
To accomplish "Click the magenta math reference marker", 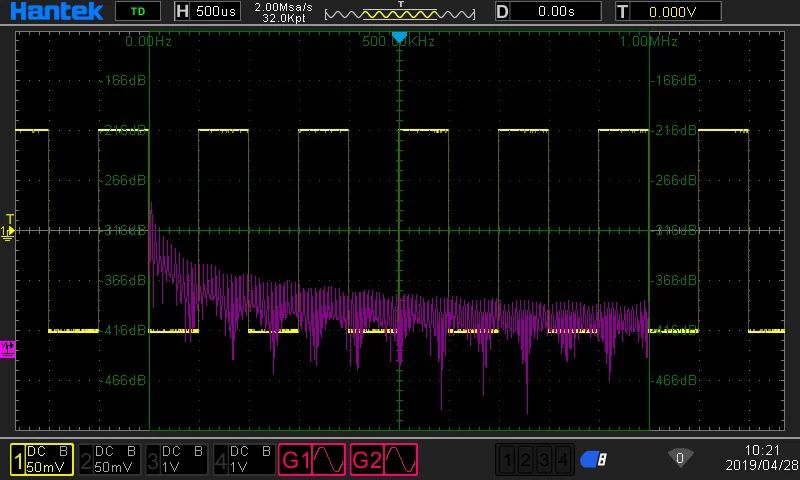I will point(8,348).
